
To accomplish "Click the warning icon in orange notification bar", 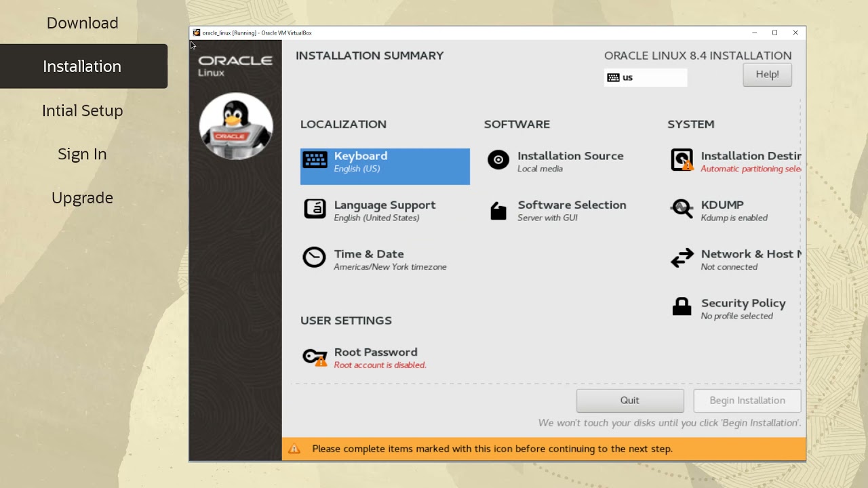I will [x=294, y=449].
